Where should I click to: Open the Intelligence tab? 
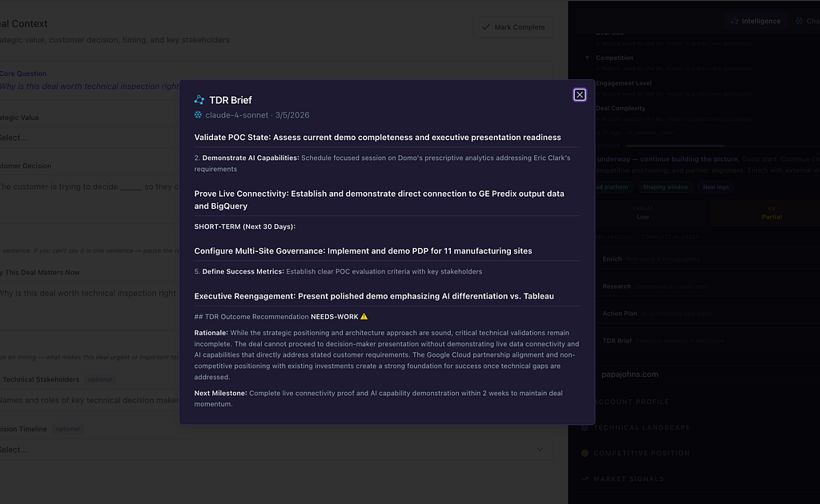coord(756,21)
